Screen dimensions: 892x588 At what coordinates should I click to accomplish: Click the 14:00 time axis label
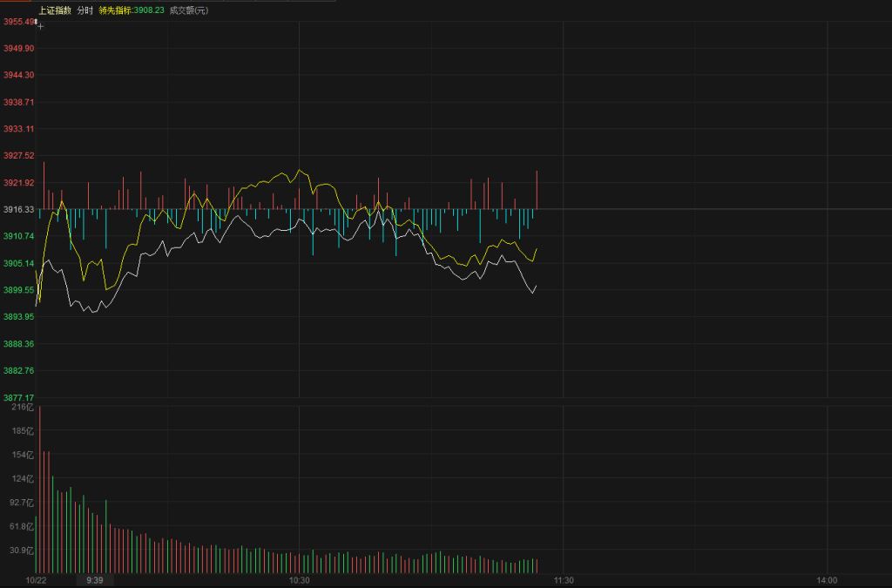(827, 580)
